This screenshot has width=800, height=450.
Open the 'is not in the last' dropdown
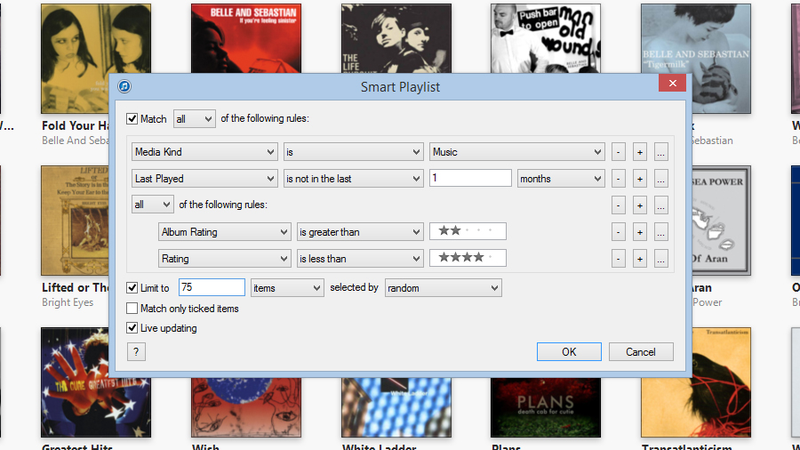[353, 179]
